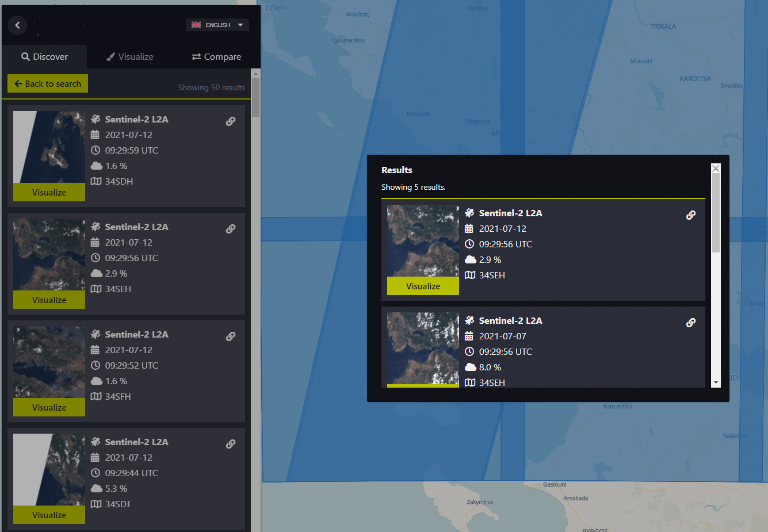Viewport: 768px width, 532px height.
Task: Visualize the 34SFH result
Action: coord(49,407)
